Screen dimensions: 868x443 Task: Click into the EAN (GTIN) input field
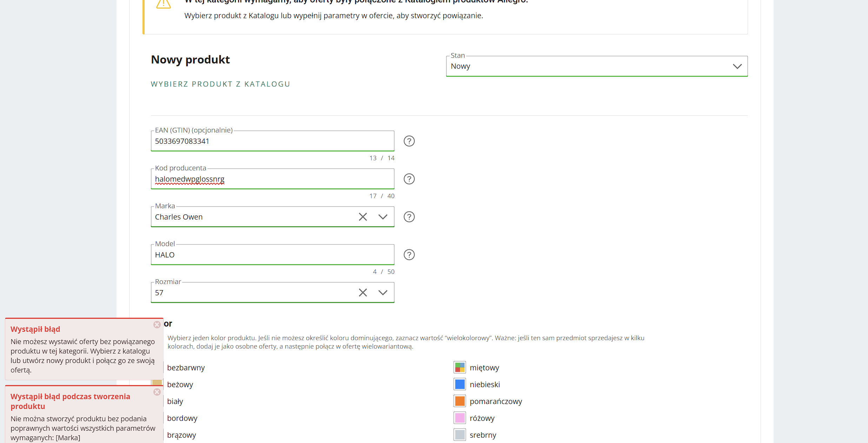point(272,141)
